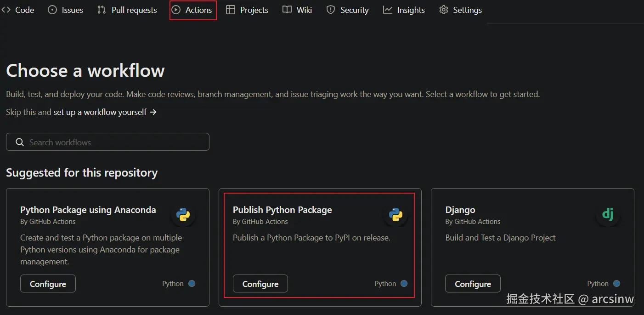Configure the Python Package using Anaconda workflow
This screenshot has width=644, height=315.
[x=48, y=284]
